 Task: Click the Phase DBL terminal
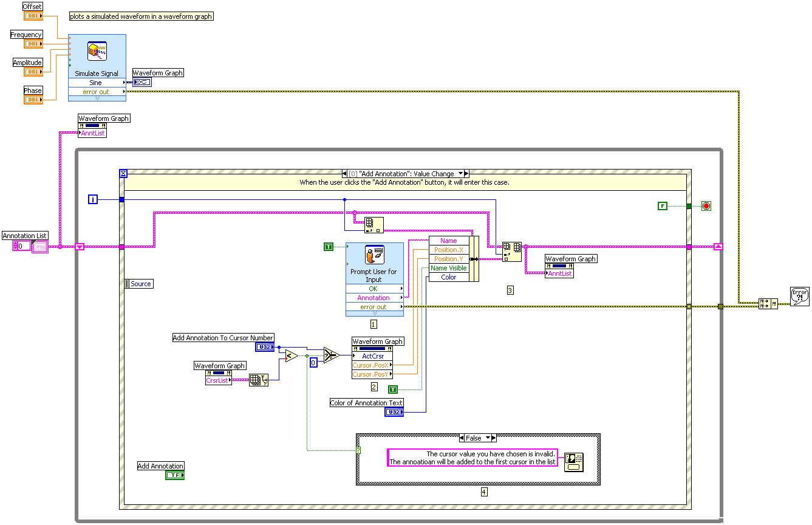[33, 100]
